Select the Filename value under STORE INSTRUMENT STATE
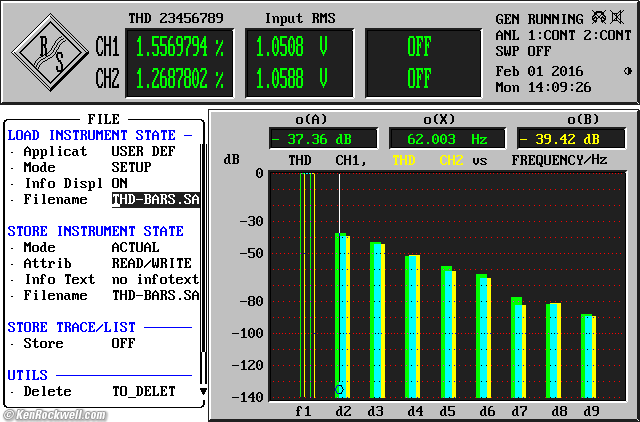 tap(156, 295)
